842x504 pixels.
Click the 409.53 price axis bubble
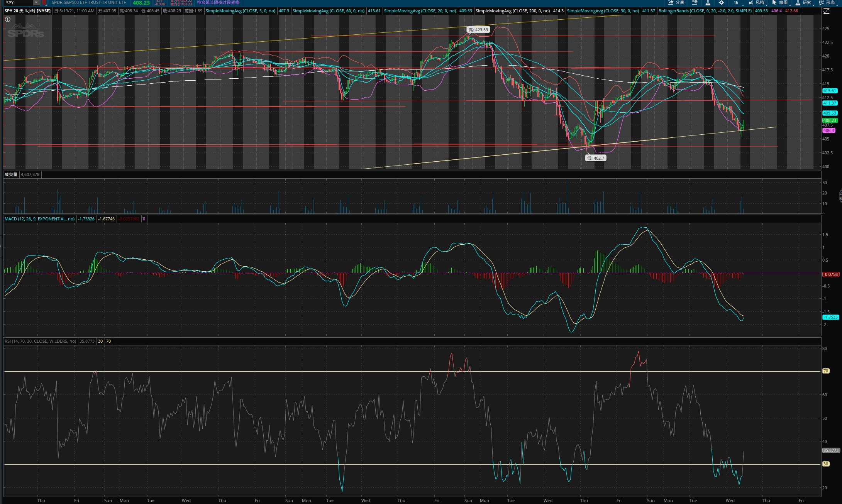point(830,113)
